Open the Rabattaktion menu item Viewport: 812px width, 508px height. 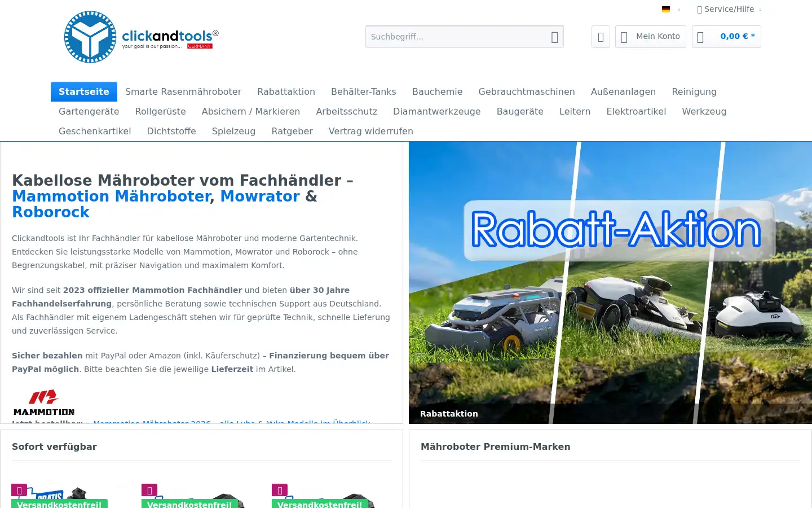(x=286, y=91)
